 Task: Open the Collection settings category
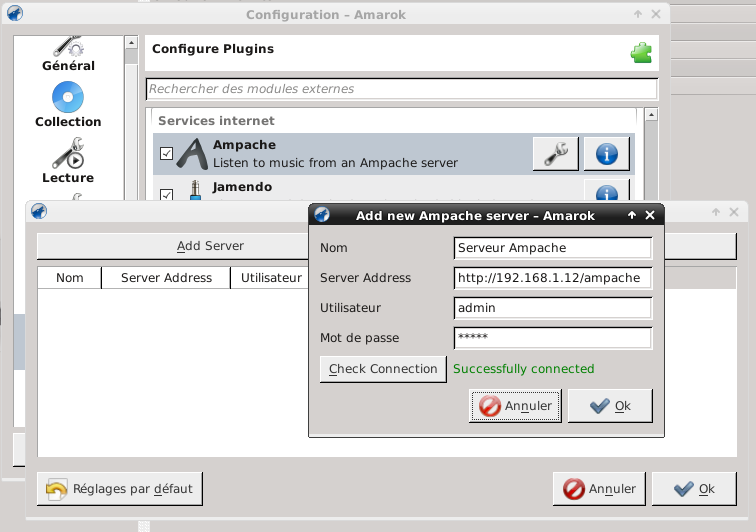tap(68, 105)
